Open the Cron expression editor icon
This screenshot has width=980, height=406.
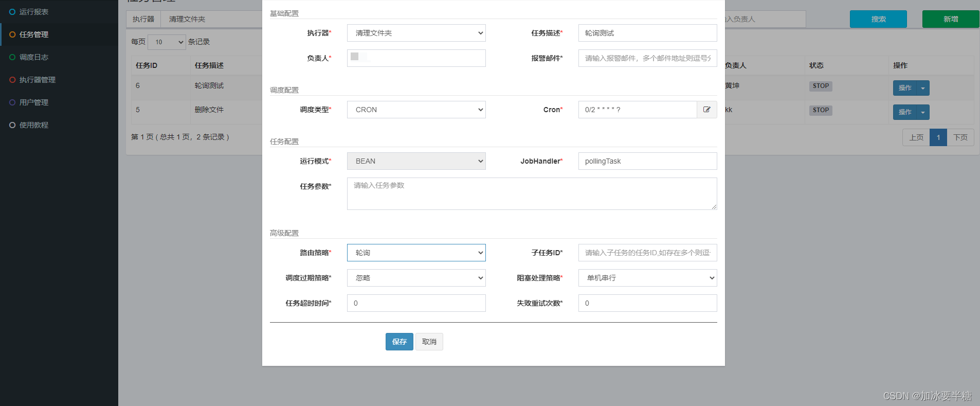pyautogui.click(x=707, y=110)
